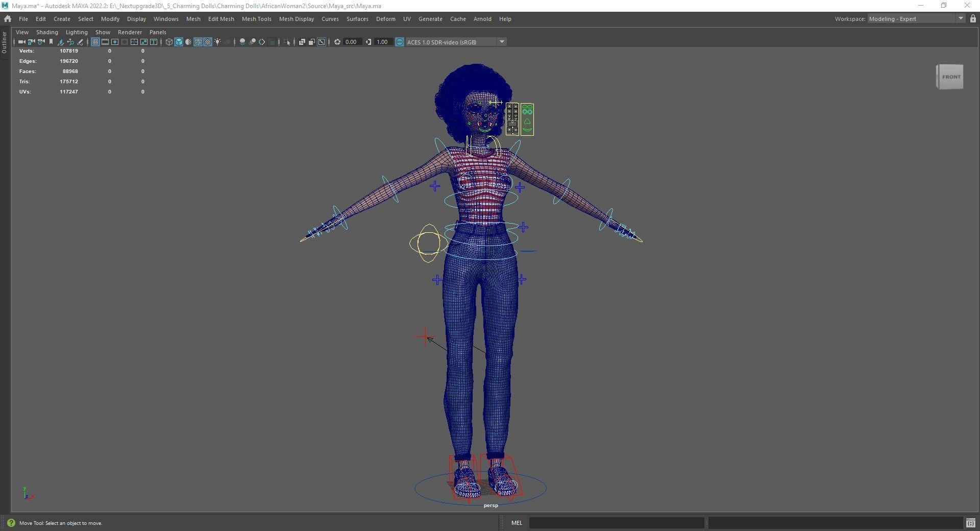
Task: Click the camera Bookmarks icon
Action: [51, 42]
